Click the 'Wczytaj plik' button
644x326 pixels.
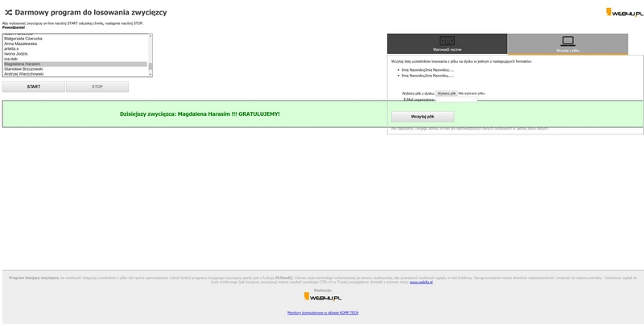423,117
